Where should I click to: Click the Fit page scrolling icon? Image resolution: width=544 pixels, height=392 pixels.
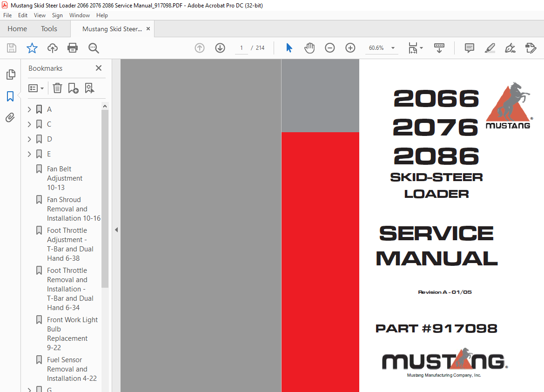coord(413,48)
